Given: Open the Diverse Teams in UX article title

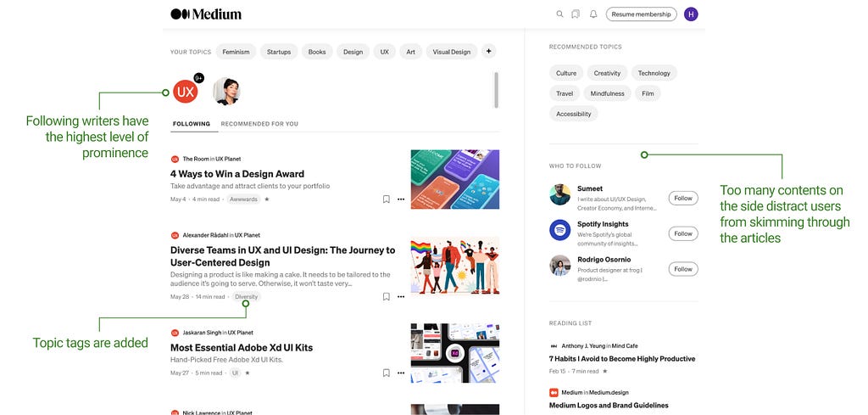Looking at the screenshot, I should 283,256.
